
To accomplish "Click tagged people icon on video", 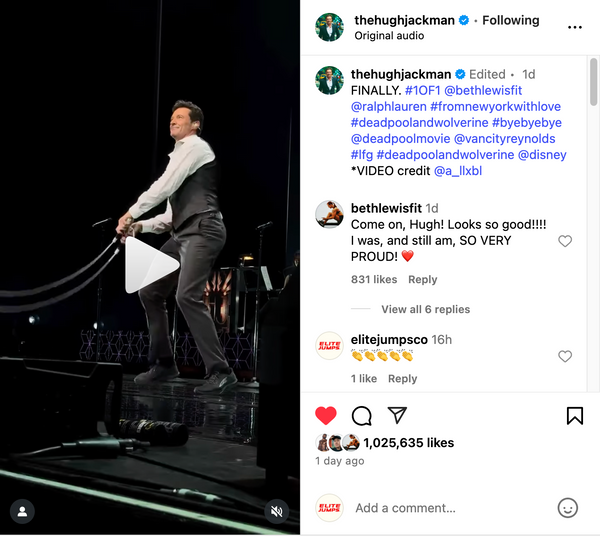I will coord(22,511).
